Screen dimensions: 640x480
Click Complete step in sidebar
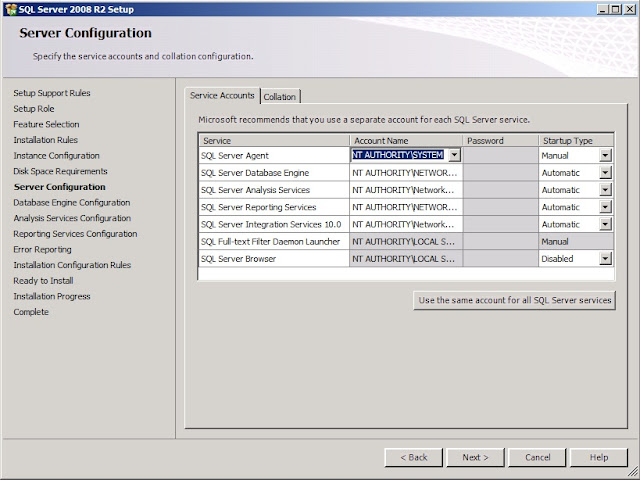[31, 312]
